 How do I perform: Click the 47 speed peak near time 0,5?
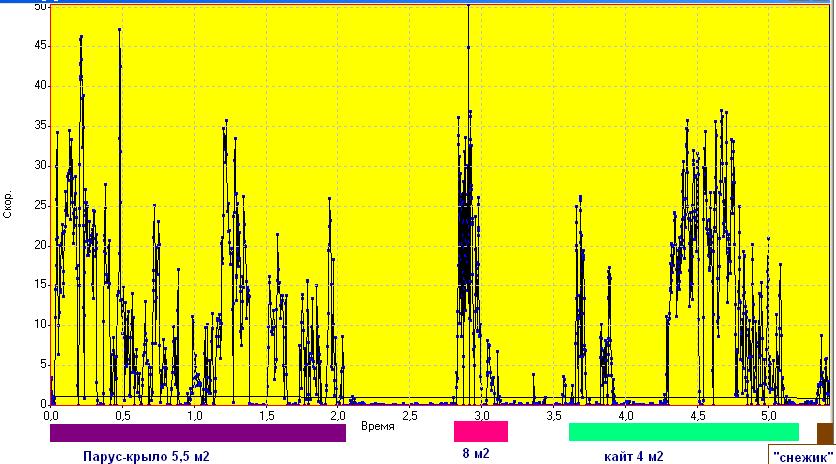tap(119, 29)
